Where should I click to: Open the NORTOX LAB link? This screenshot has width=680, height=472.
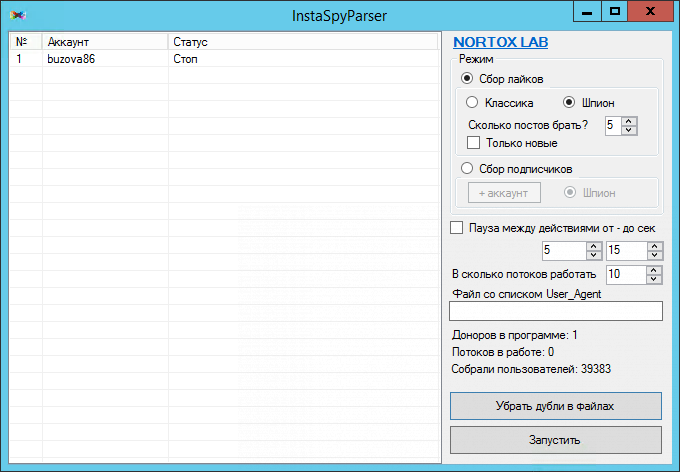coord(500,43)
